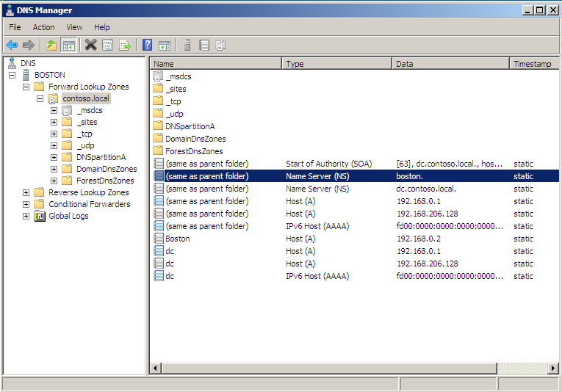Click the Back arrow toolbar icon
562x392 pixels.
click(12, 45)
